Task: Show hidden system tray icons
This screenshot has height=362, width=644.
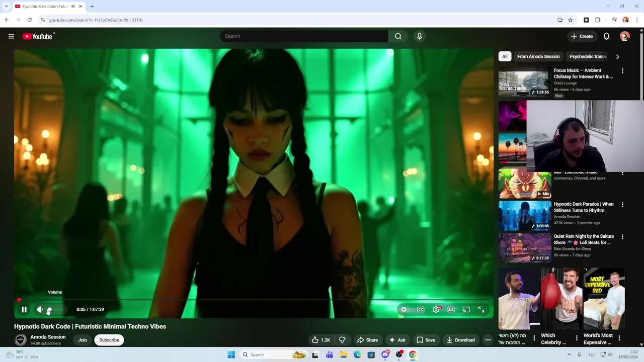Action: point(569,354)
